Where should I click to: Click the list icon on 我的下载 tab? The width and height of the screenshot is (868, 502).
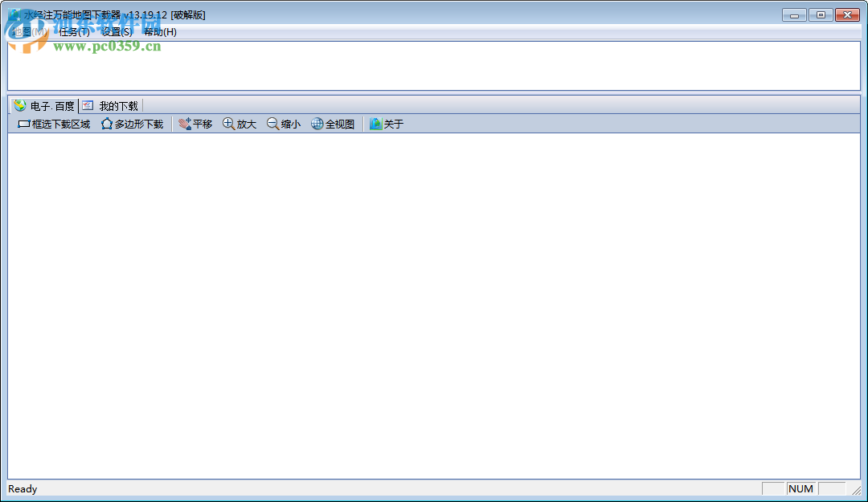coord(88,105)
